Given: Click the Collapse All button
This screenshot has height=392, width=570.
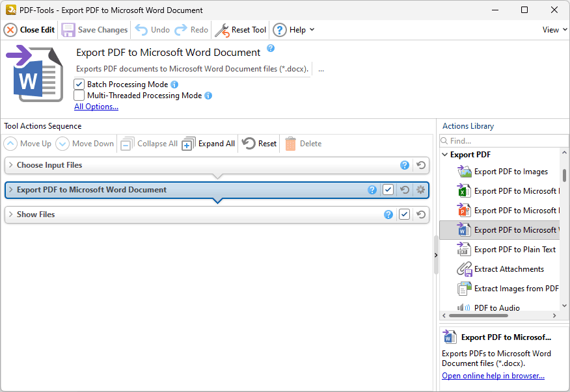Looking at the screenshot, I should (149, 144).
